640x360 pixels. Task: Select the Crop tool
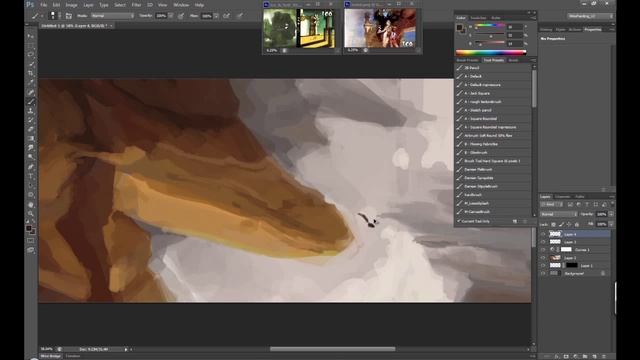point(31,73)
